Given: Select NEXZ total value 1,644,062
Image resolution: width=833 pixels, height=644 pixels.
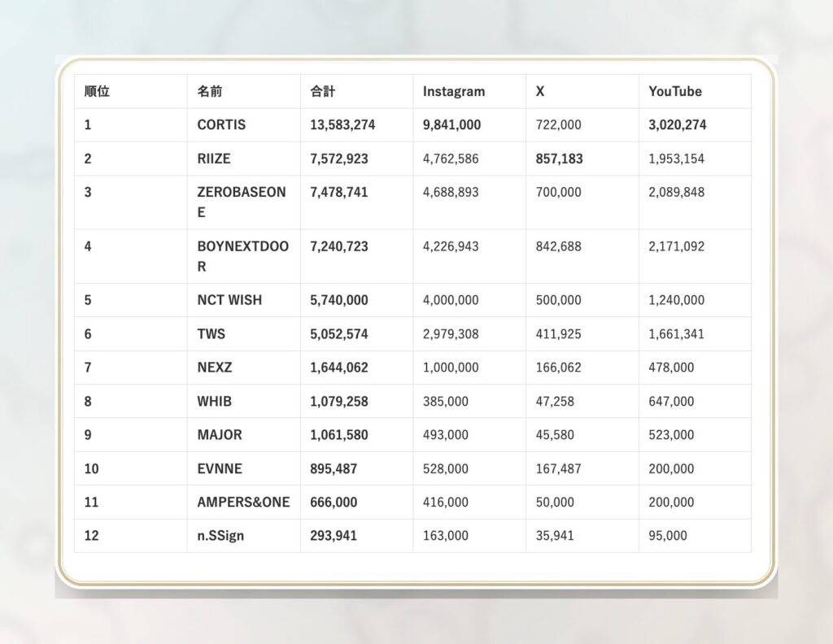Looking at the screenshot, I should click(x=338, y=368).
